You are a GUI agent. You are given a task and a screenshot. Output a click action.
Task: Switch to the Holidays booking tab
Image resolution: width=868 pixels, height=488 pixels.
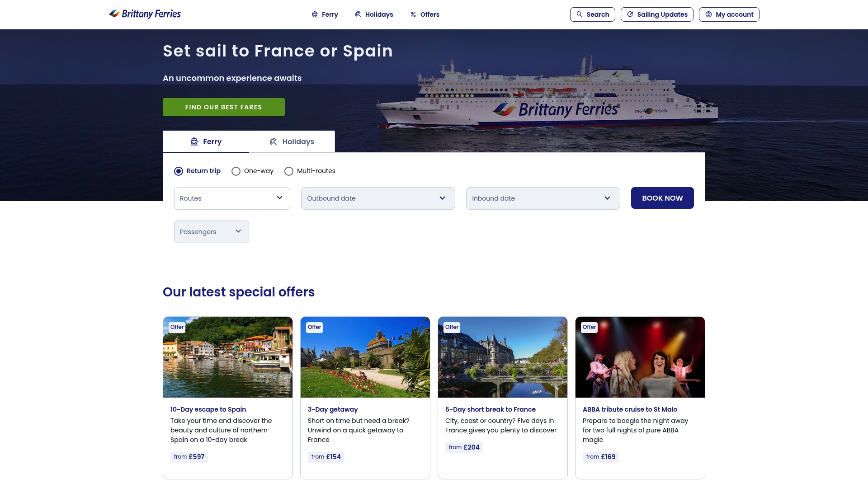pyautogui.click(x=292, y=142)
